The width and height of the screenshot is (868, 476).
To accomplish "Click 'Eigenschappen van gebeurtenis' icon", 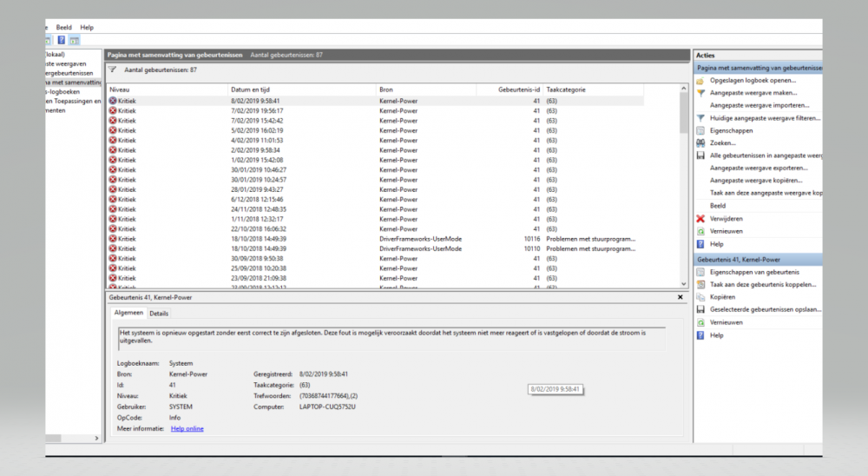I will click(x=700, y=272).
